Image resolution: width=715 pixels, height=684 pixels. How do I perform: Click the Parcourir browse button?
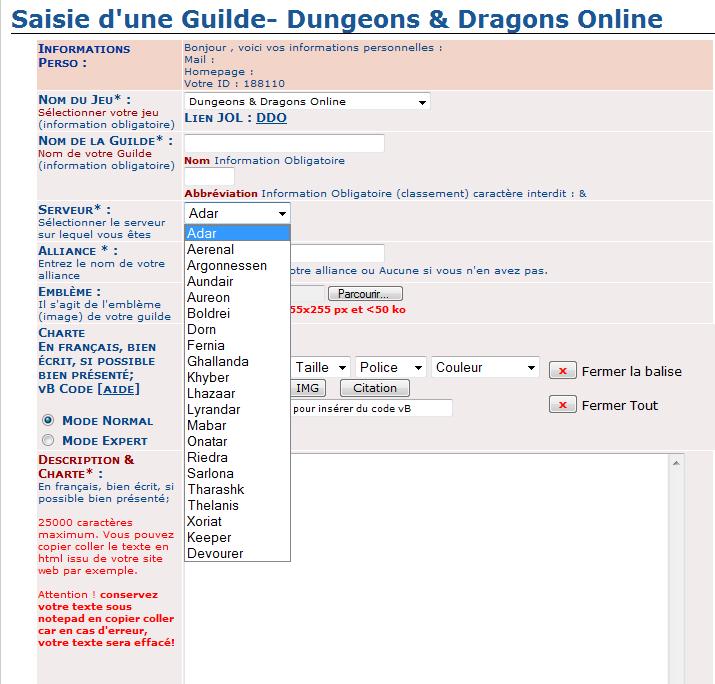365,294
